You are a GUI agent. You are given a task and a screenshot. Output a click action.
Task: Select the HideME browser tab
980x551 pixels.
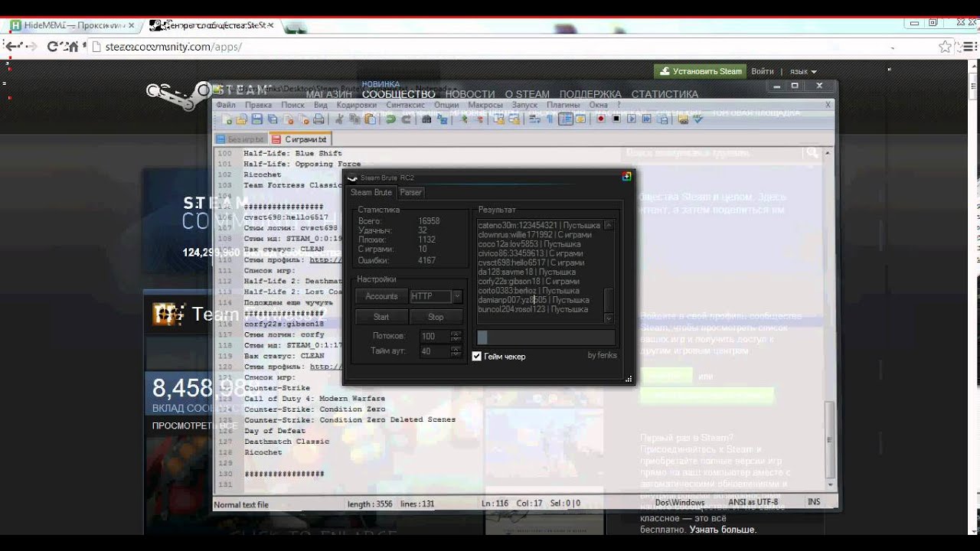pyautogui.click(x=73, y=25)
